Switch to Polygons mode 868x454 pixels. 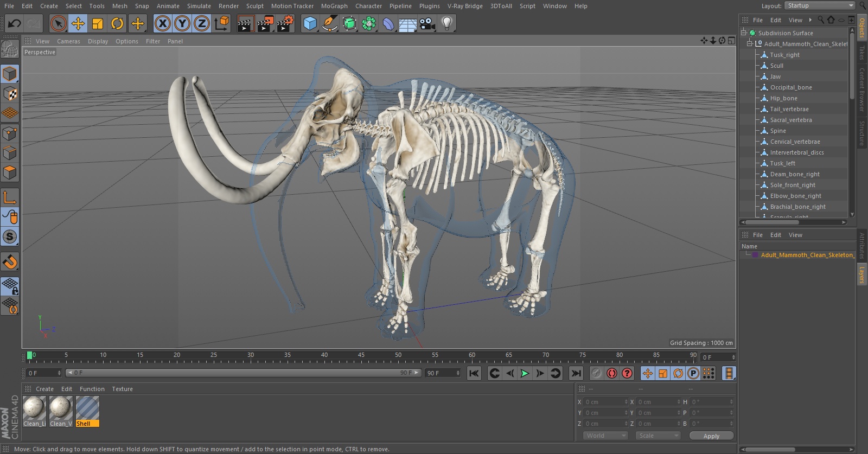[x=10, y=172]
